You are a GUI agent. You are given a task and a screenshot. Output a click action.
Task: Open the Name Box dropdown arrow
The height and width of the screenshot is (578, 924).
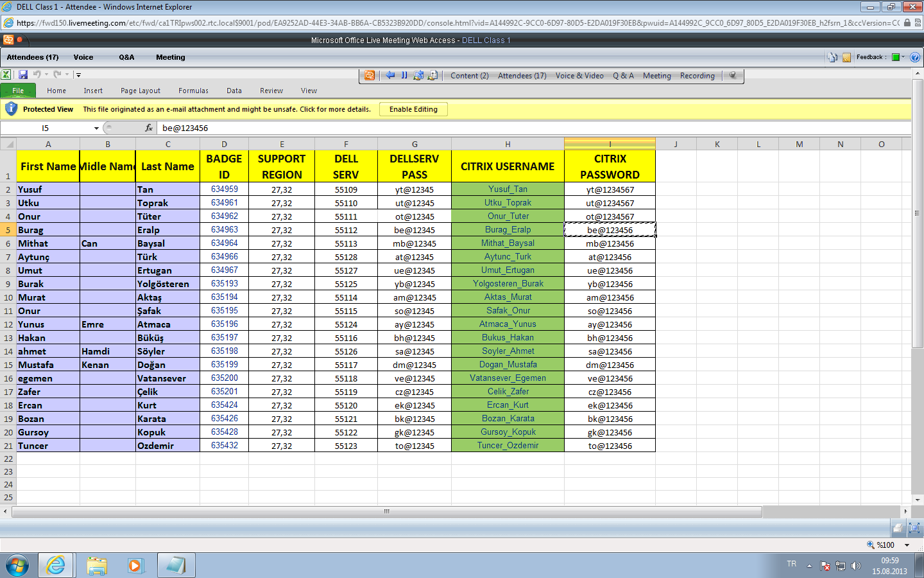click(96, 128)
